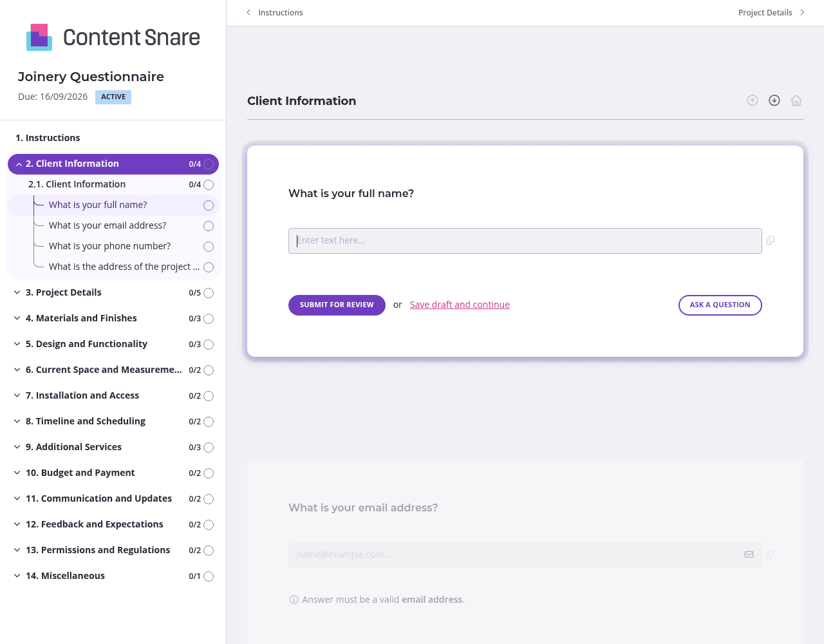Toggle status circle for Miscellaneous section
Viewport: 824px width, 644px height.
click(209, 576)
